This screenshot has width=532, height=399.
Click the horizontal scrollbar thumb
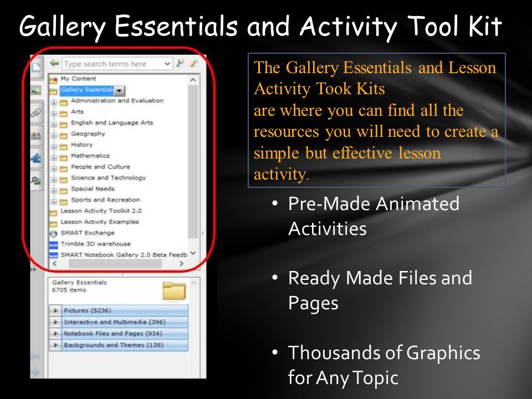point(115,264)
